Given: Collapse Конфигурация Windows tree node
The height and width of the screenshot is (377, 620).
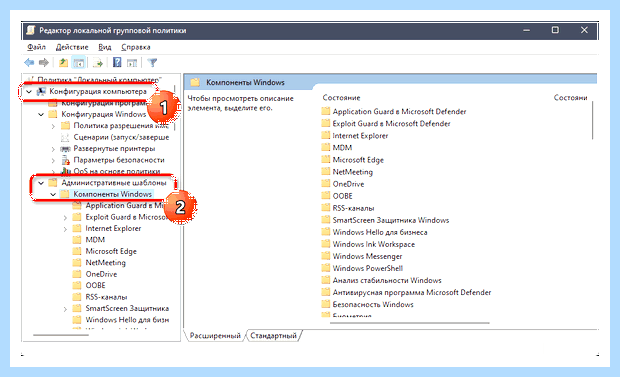Looking at the screenshot, I should 41,115.
